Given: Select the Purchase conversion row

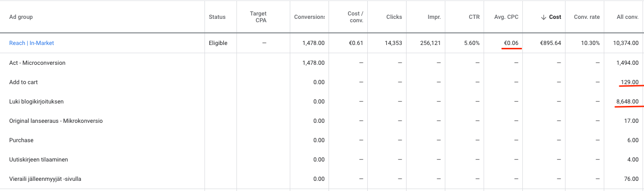Looking at the screenshot, I should tap(322, 140).
